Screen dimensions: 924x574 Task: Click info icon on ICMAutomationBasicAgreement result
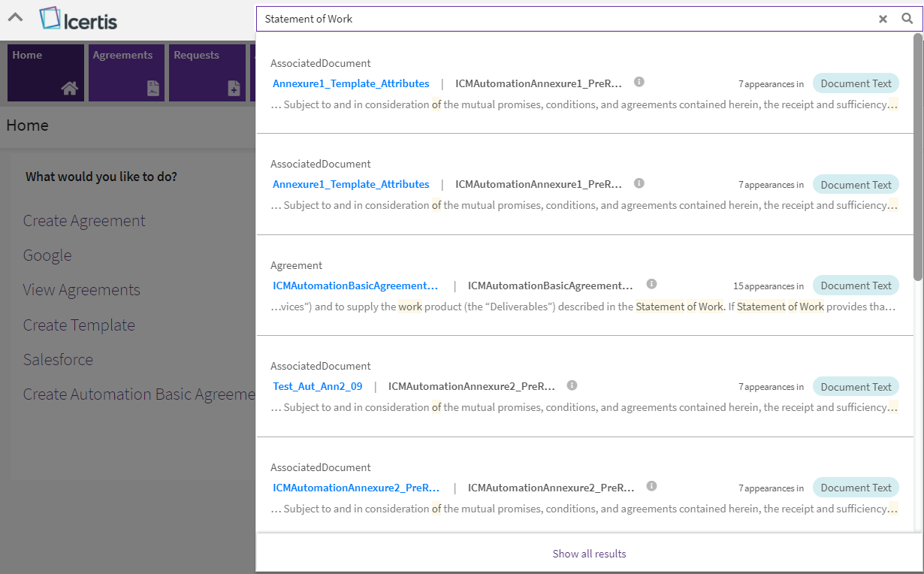coord(651,284)
